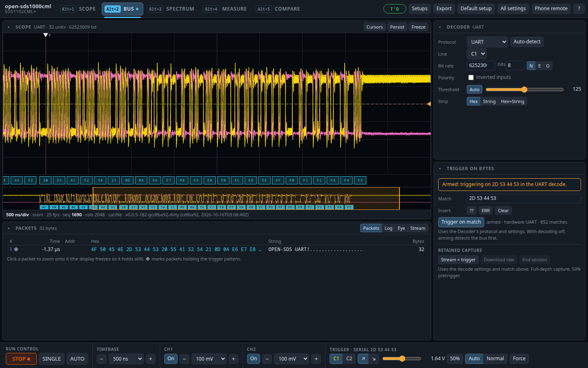Click the falling edge trigger slope icon
Image resolution: width=588 pixels, height=368 pixels.
tap(374, 359)
